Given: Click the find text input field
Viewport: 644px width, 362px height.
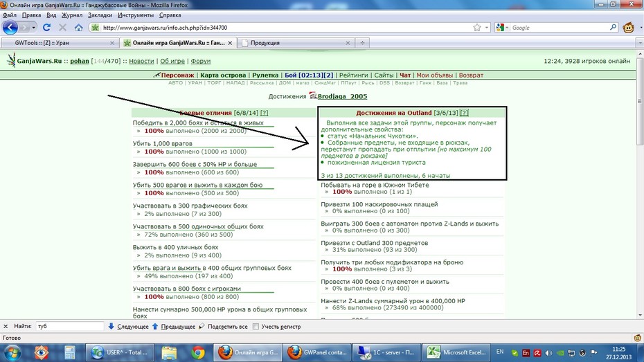Looking at the screenshot, I should tap(69, 326).
